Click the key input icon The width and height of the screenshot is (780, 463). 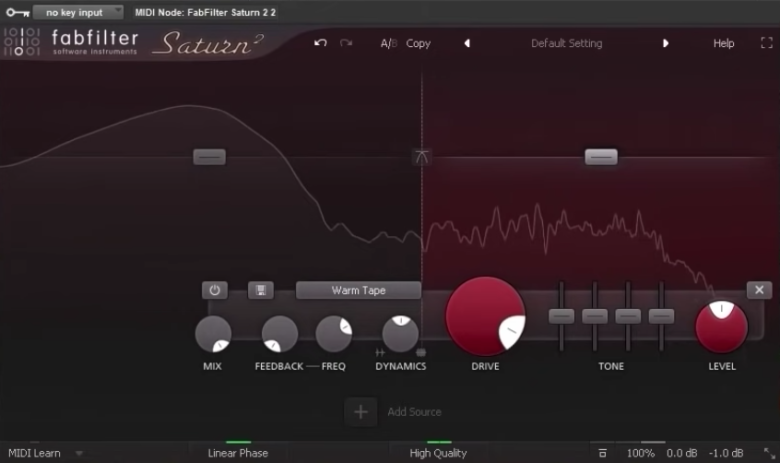pos(17,12)
